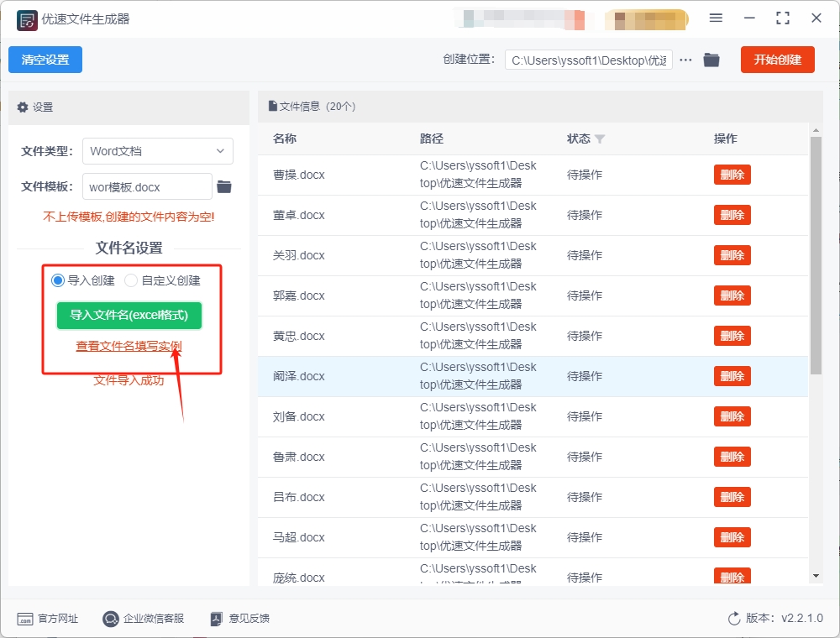
Task: Click the 清空设置 button
Action: pyautogui.click(x=45, y=60)
